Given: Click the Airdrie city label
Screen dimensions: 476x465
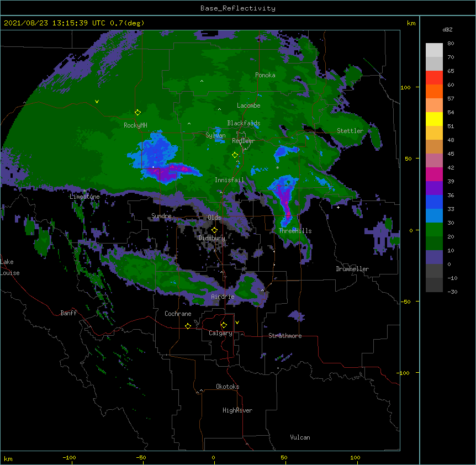Looking at the screenshot, I should (223, 297).
